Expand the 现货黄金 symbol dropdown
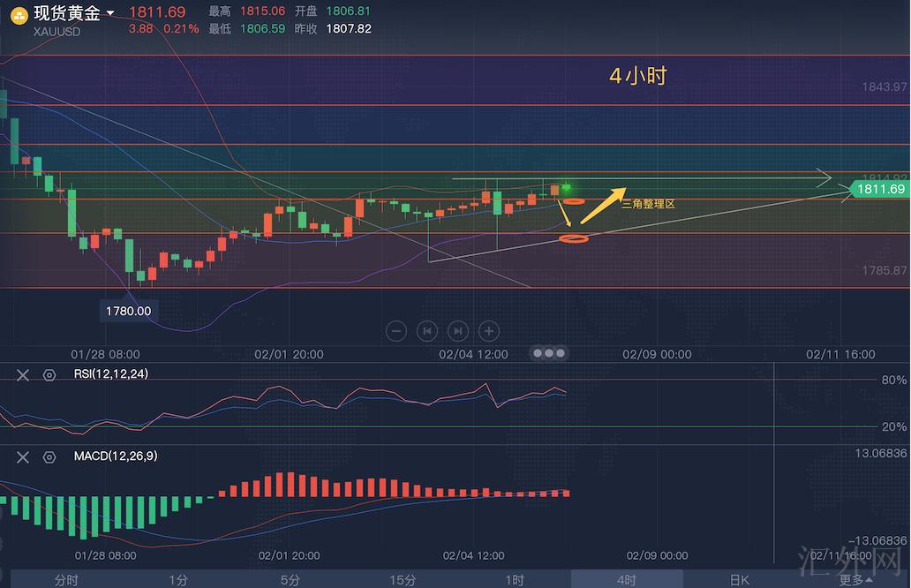The height and width of the screenshot is (588, 911). click(x=110, y=13)
